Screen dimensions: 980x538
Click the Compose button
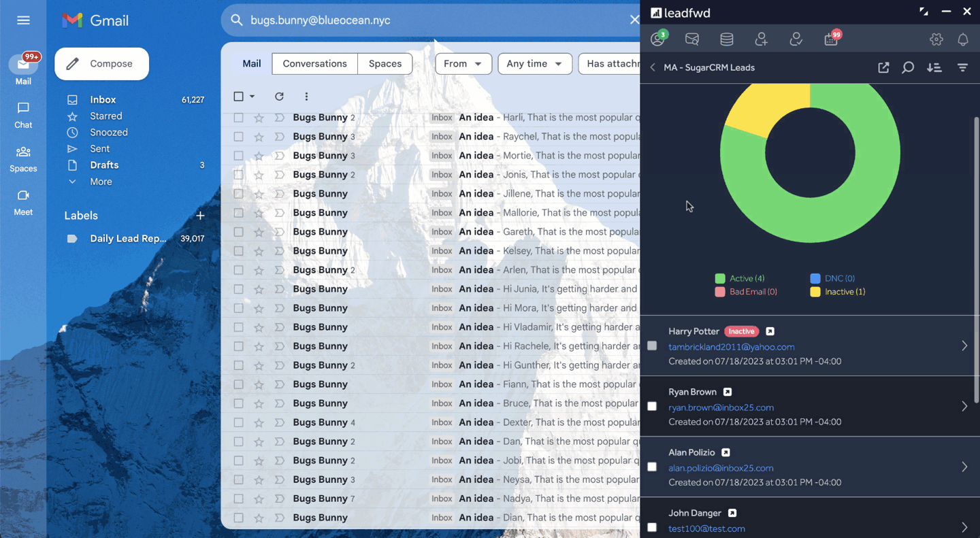[x=102, y=64]
